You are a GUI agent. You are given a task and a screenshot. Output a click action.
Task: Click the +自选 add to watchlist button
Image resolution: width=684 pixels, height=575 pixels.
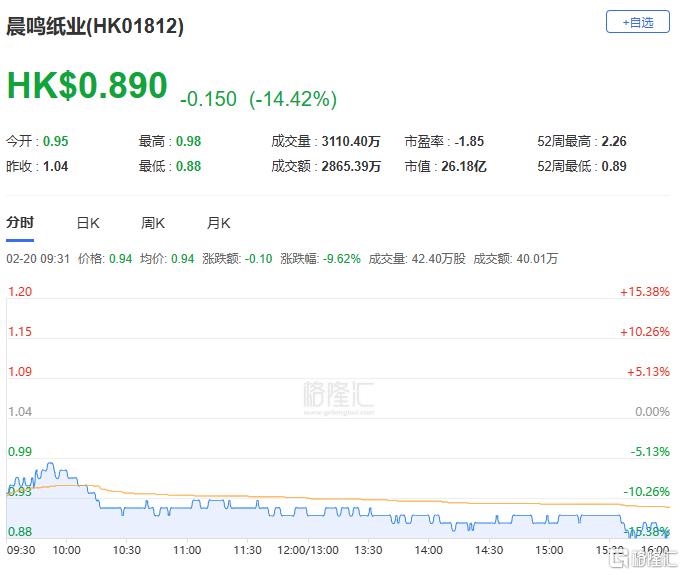(x=637, y=22)
